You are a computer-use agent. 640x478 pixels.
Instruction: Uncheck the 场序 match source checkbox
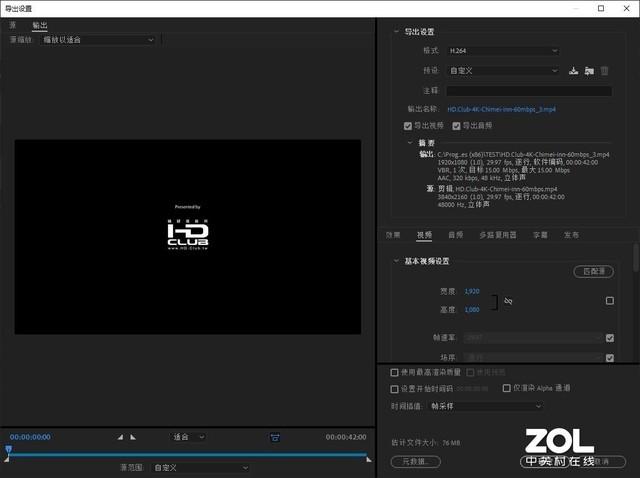pyautogui.click(x=610, y=358)
